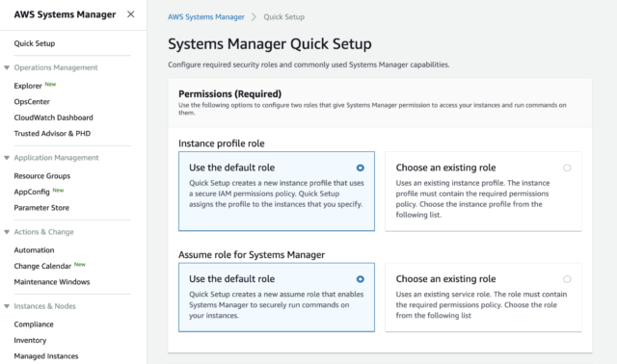The image size is (617, 364).
Task: Click the New badge beside AppConfig
Action: (x=58, y=191)
